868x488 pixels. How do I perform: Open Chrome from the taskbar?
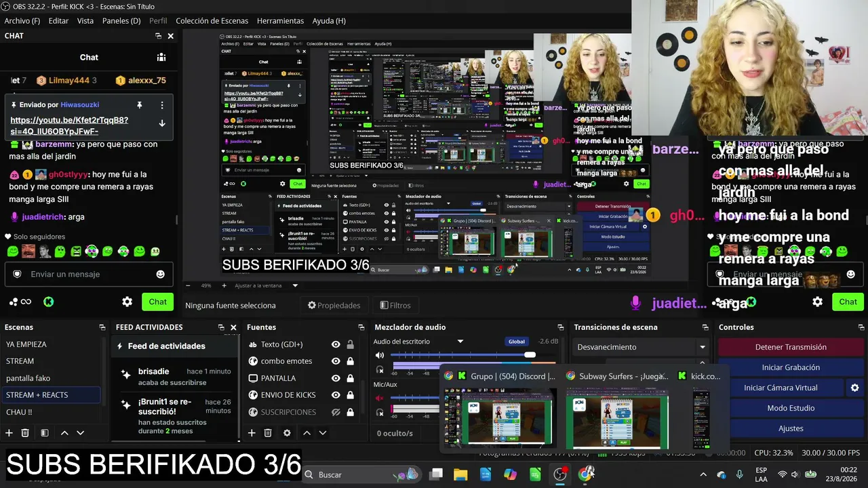pyautogui.click(x=585, y=474)
